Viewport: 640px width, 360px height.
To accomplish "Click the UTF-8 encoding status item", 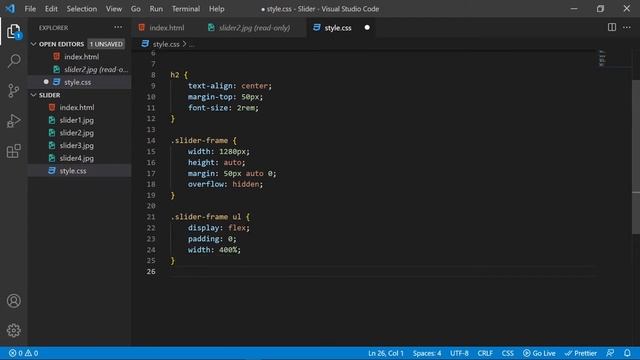I will (x=459, y=353).
